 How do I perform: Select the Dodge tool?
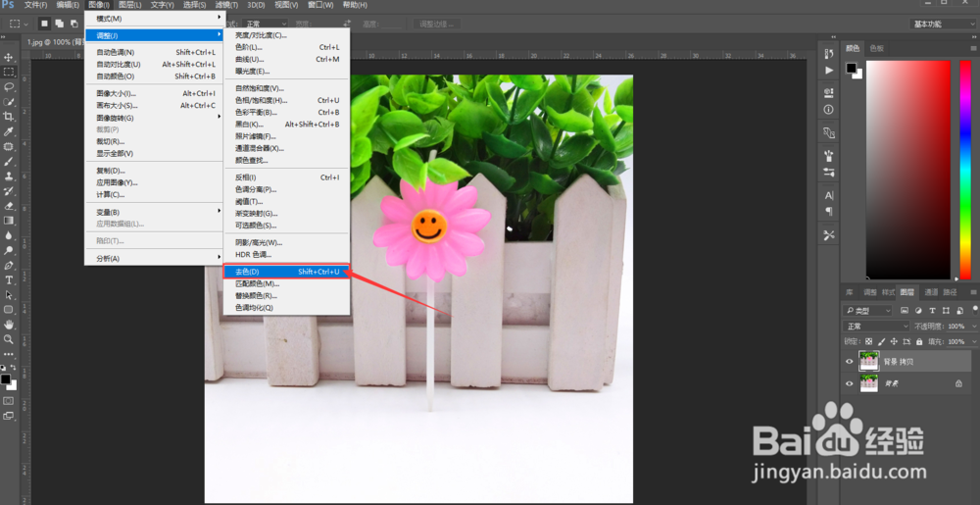click(9, 251)
